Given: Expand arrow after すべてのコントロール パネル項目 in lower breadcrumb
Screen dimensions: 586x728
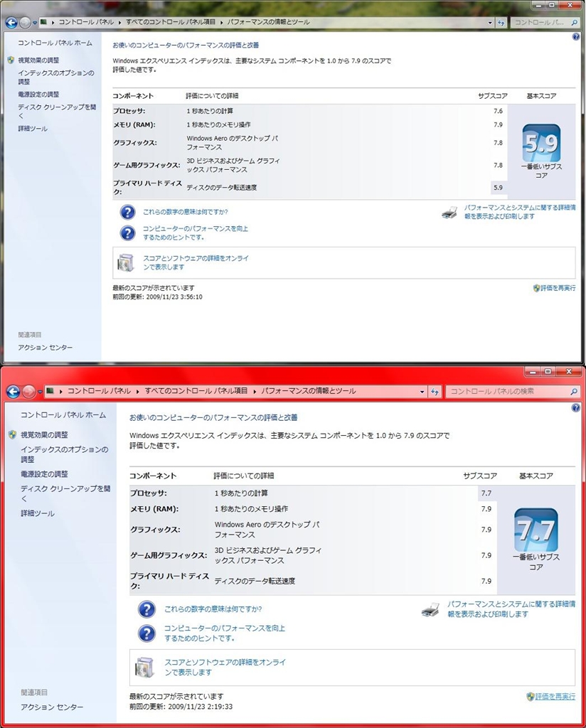Looking at the screenshot, I should [x=255, y=392].
